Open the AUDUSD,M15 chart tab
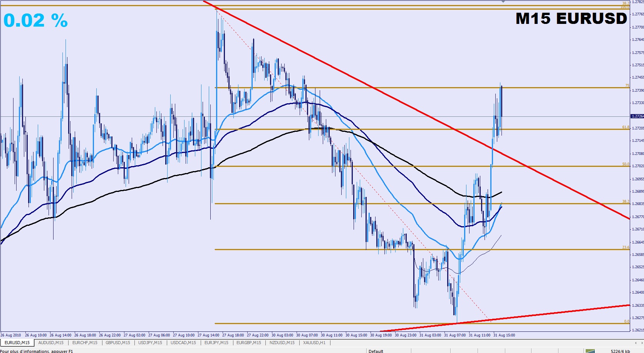Viewport: 644px width, 353px height. (51, 343)
